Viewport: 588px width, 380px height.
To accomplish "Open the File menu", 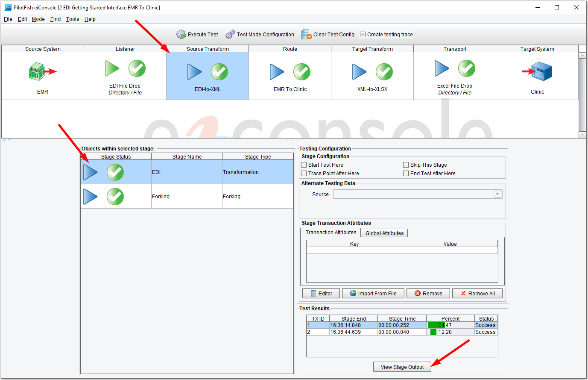I will [8, 19].
